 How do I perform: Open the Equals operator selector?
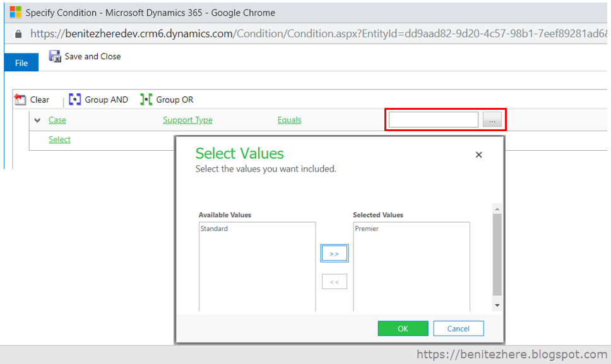click(289, 120)
